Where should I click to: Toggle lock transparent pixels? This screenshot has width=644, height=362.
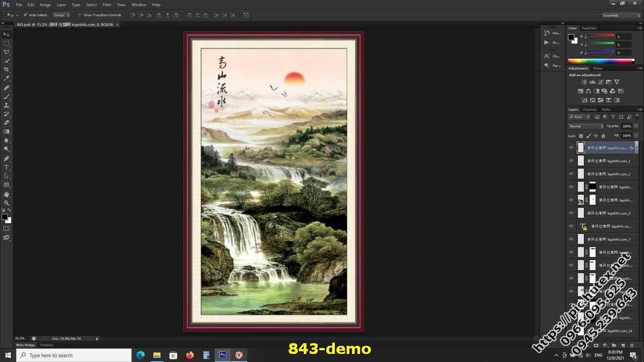581,136
